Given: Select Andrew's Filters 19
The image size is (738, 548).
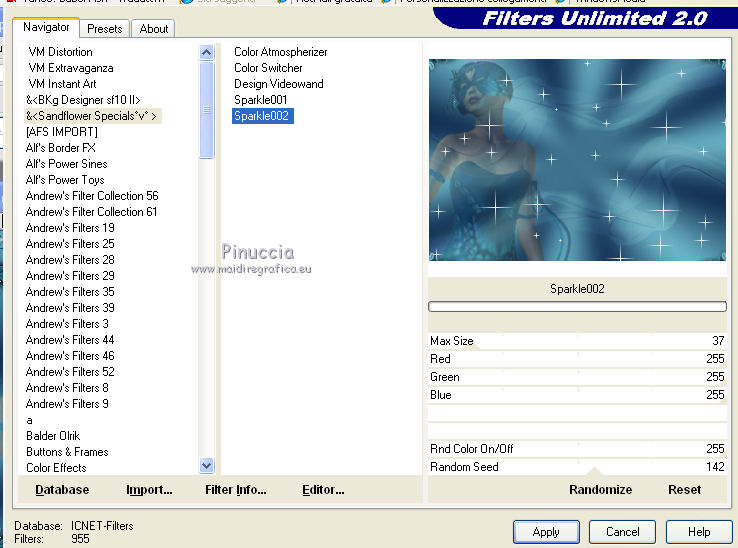Looking at the screenshot, I should click(70, 228).
